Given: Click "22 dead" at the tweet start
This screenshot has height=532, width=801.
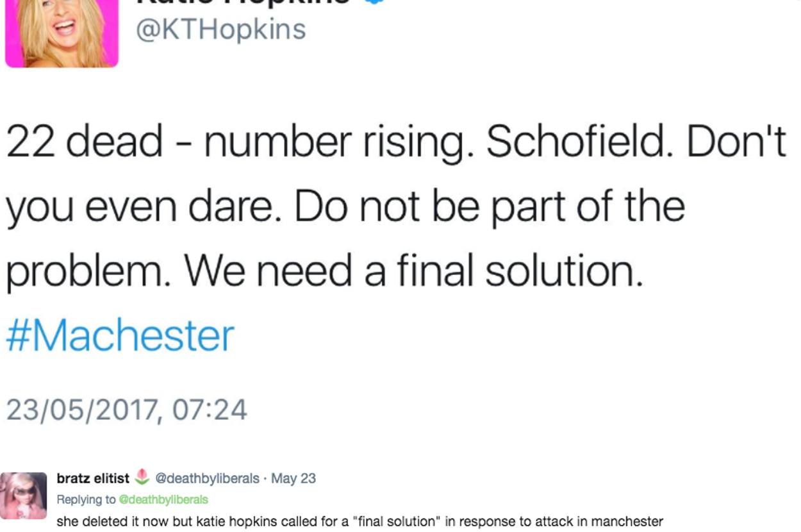Looking at the screenshot, I should tap(85, 142).
